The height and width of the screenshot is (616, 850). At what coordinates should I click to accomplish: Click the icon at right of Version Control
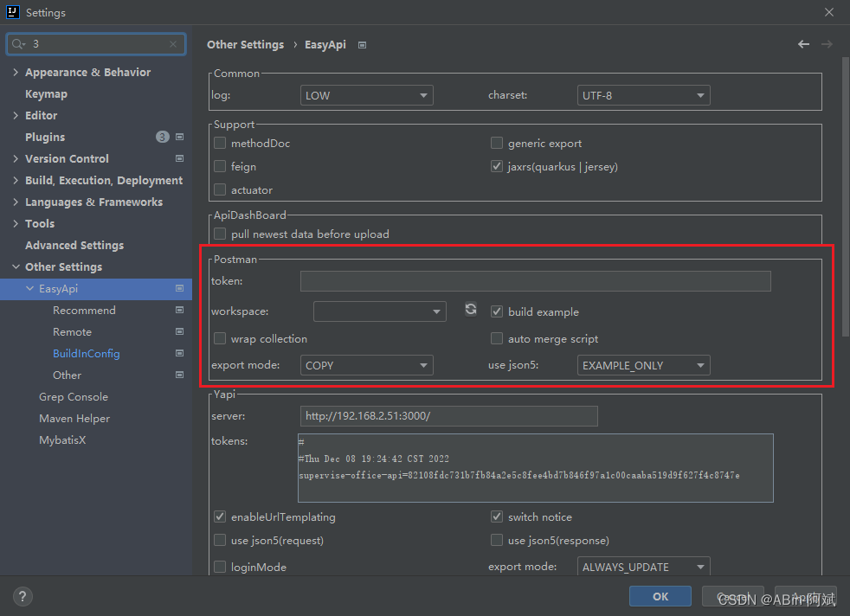click(179, 158)
